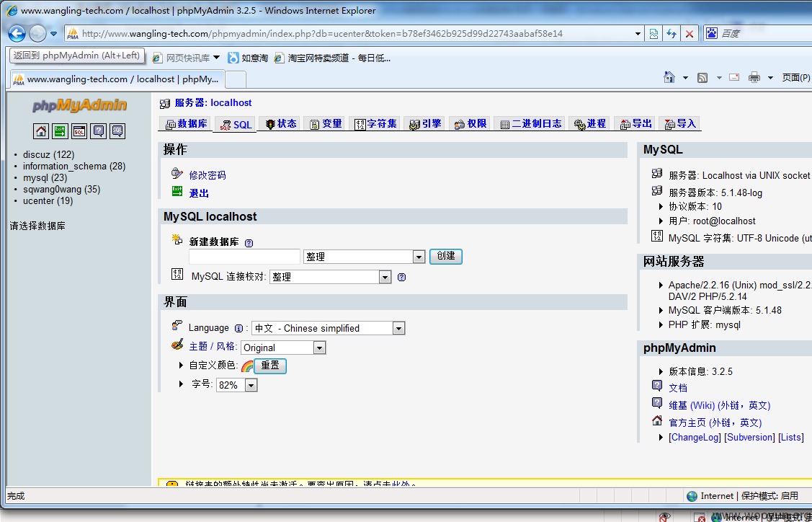Viewport: 812px width, 522px height.
Task: Open the Subversion link
Action: [750, 438]
